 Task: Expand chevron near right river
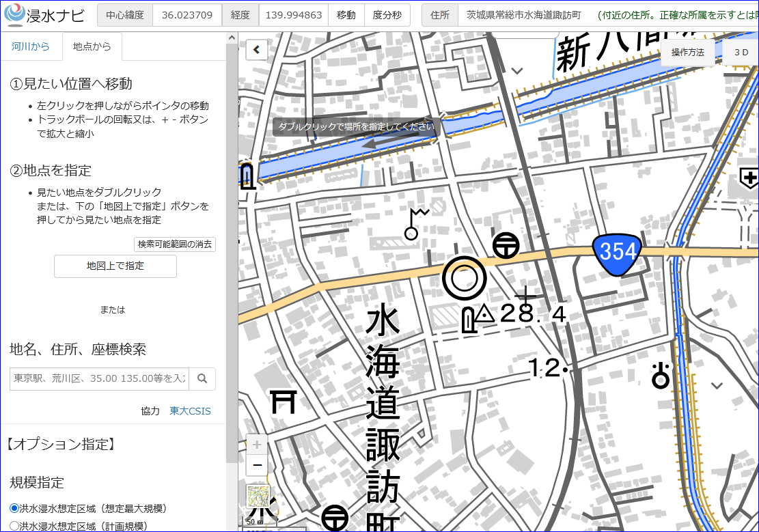coord(717,385)
